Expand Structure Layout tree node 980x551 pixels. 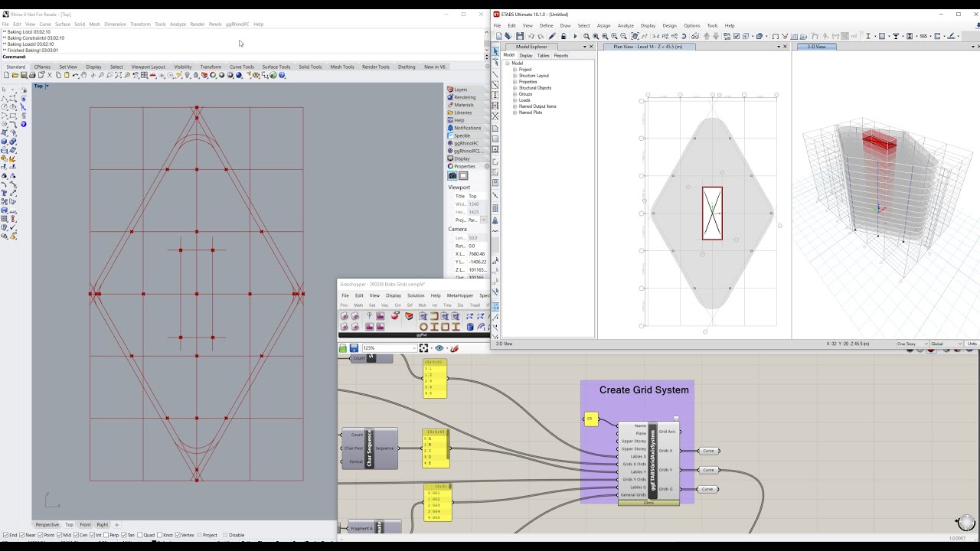tap(514, 76)
